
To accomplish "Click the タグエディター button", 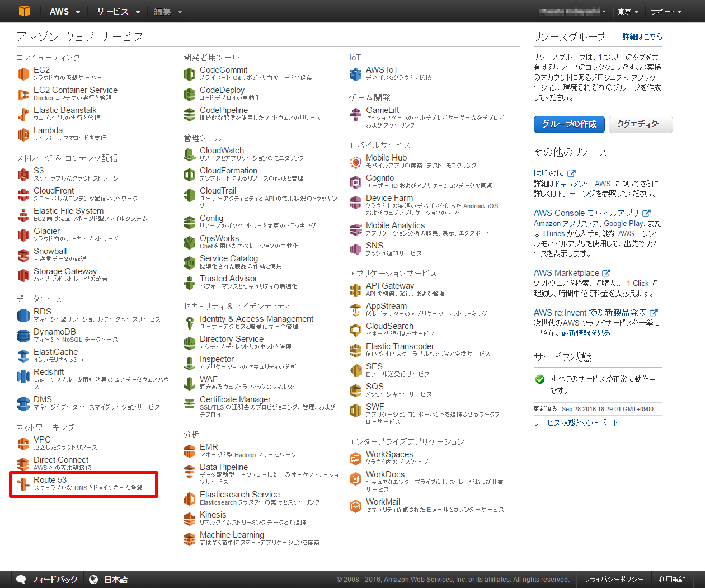I will tap(641, 124).
